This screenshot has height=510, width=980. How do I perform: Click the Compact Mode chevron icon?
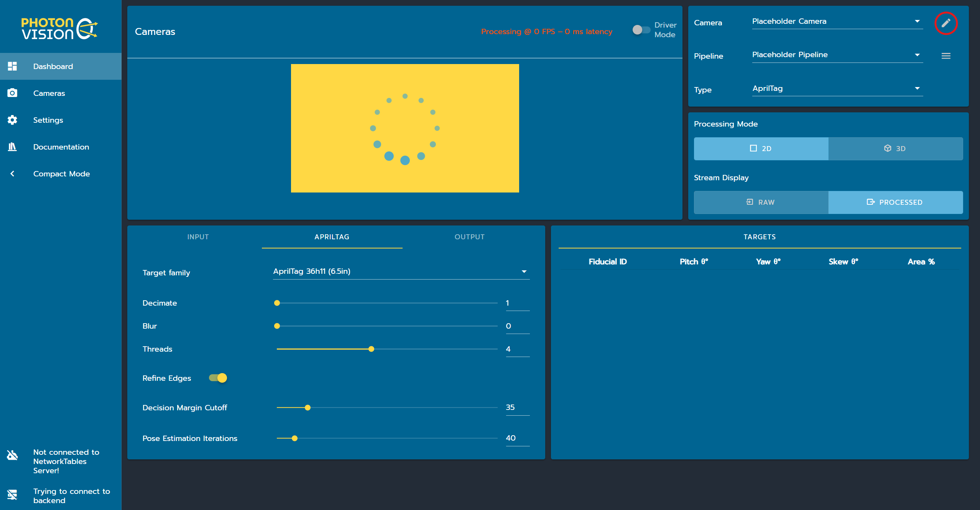coord(12,174)
